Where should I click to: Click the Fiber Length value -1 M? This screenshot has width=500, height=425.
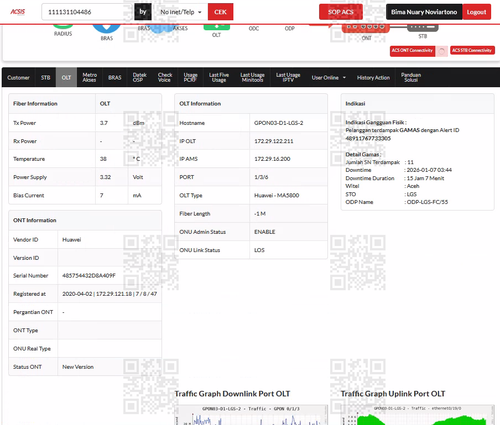click(x=260, y=214)
